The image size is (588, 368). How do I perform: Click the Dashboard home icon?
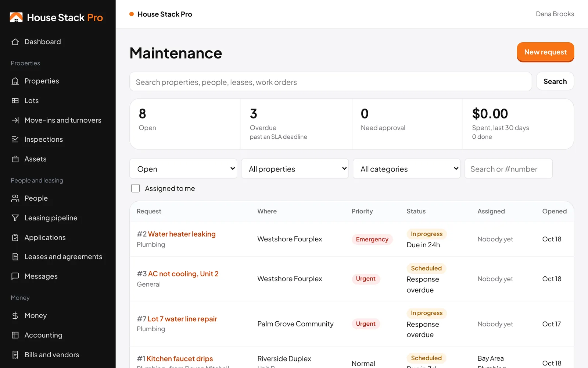(15, 42)
